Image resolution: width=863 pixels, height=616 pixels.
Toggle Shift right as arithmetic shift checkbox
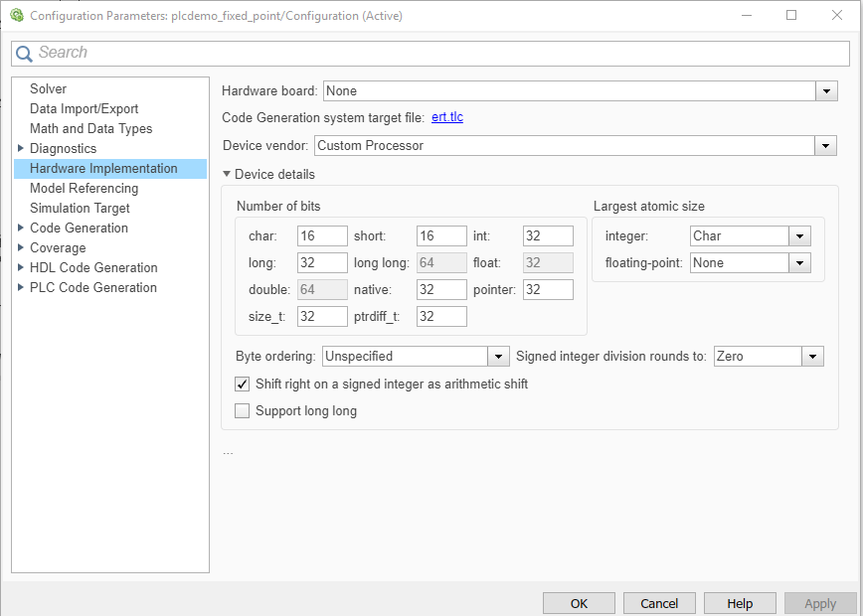point(242,384)
